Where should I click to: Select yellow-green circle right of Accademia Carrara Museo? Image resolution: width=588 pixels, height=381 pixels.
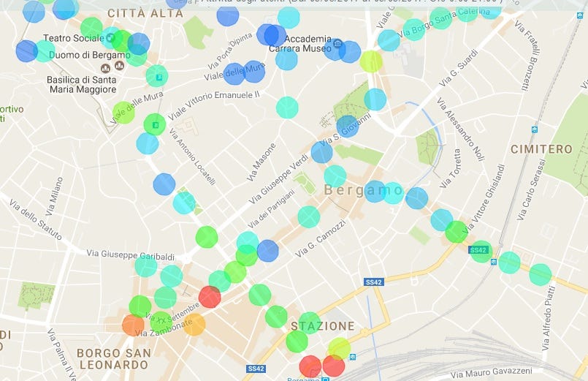click(x=371, y=61)
